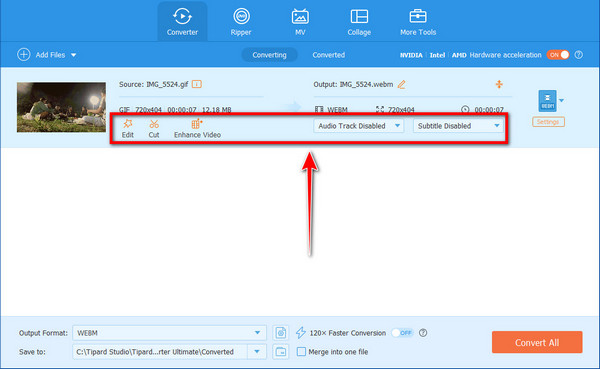Toggle Hardware acceleration switch off
600x369 pixels.
(558, 55)
